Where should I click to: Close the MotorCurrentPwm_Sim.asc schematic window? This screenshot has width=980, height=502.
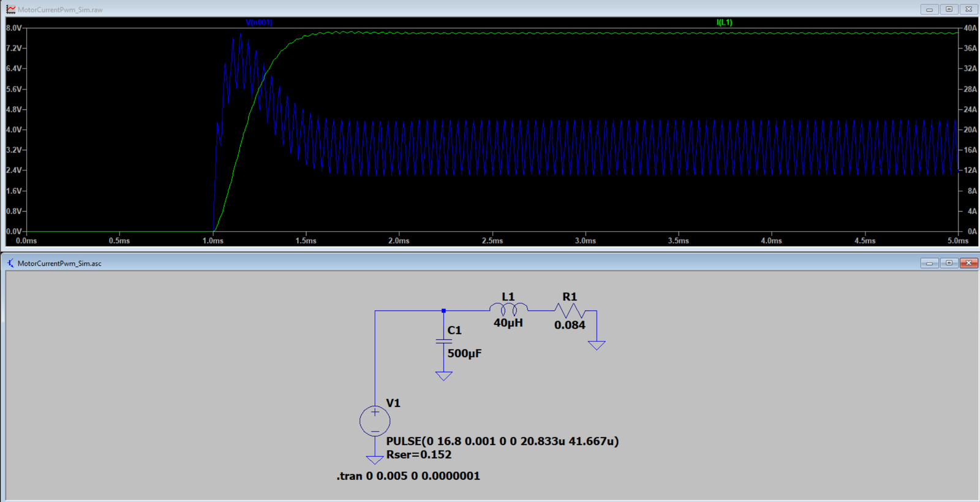coord(969,263)
